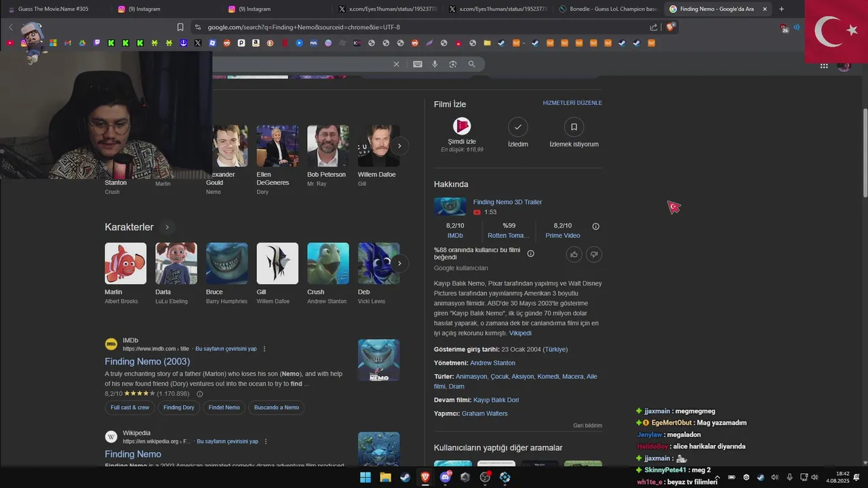Expand the Karakterler section arrow
Image resolution: width=868 pixels, height=488 pixels.
click(x=167, y=227)
